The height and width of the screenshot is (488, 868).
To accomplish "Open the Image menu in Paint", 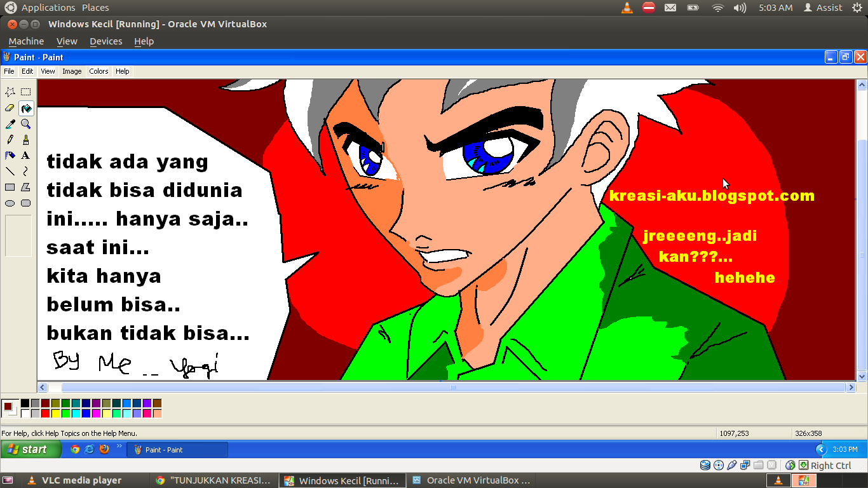I will click(72, 71).
